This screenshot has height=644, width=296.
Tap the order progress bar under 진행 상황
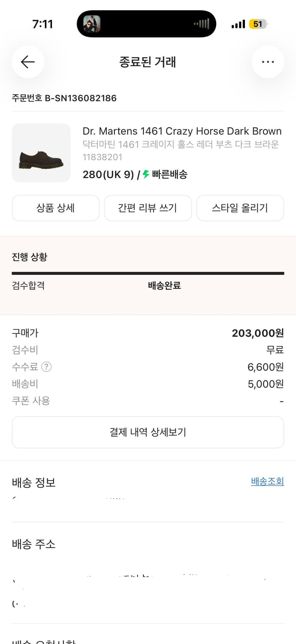(148, 273)
